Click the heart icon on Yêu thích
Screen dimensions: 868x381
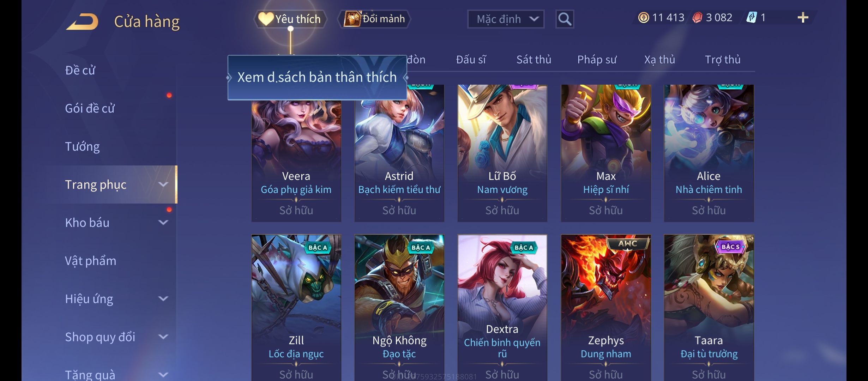266,19
